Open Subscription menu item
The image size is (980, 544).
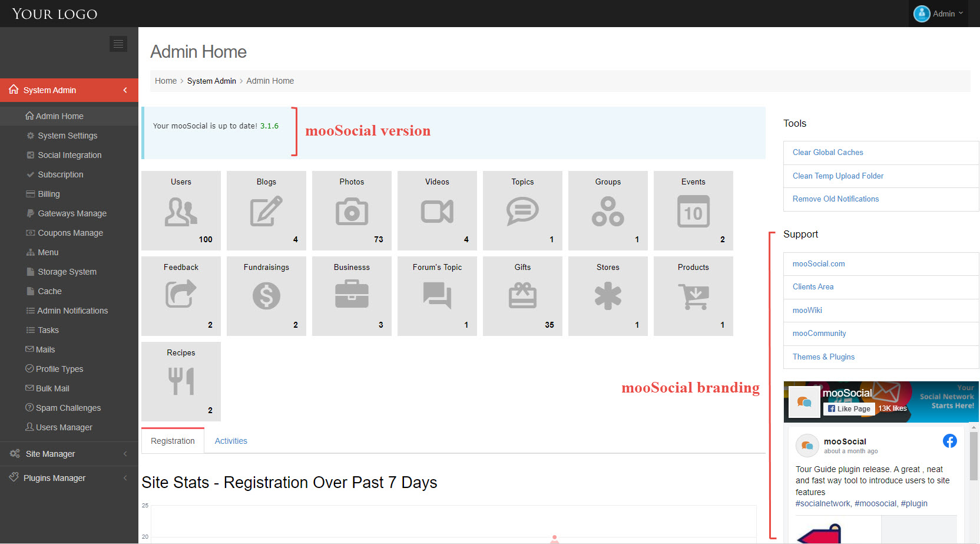click(69, 174)
